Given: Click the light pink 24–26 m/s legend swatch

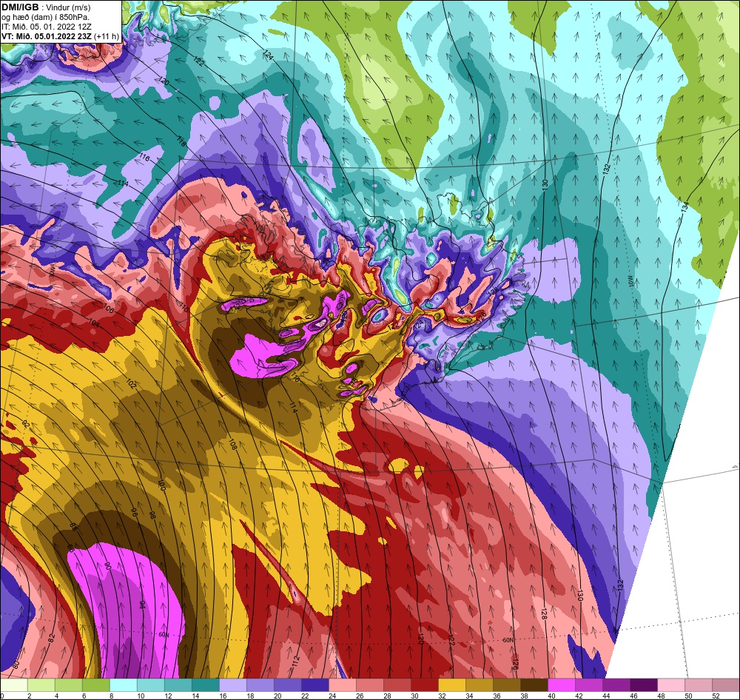Looking at the screenshot, I should pyautogui.click(x=343, y=685).
